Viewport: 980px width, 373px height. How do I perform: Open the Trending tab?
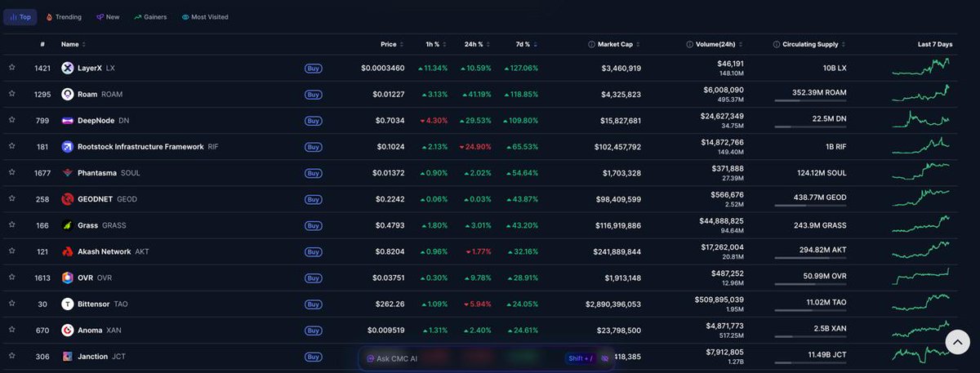[x=64, y=17]
